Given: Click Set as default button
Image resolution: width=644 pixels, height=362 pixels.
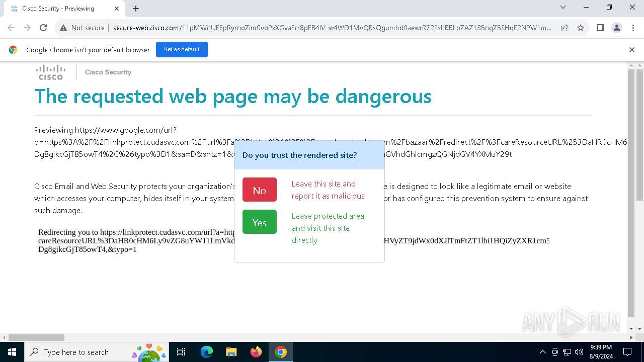Looking at the screenshot, I should point(182,49).
